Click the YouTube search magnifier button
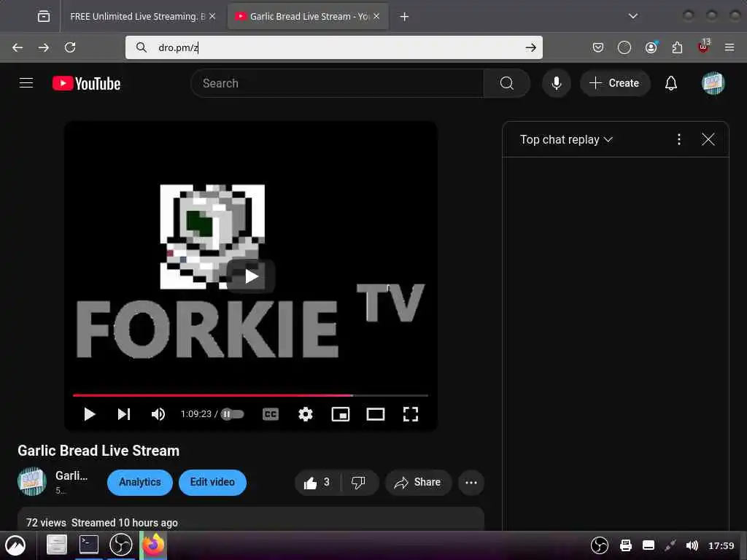 (507, 83)
